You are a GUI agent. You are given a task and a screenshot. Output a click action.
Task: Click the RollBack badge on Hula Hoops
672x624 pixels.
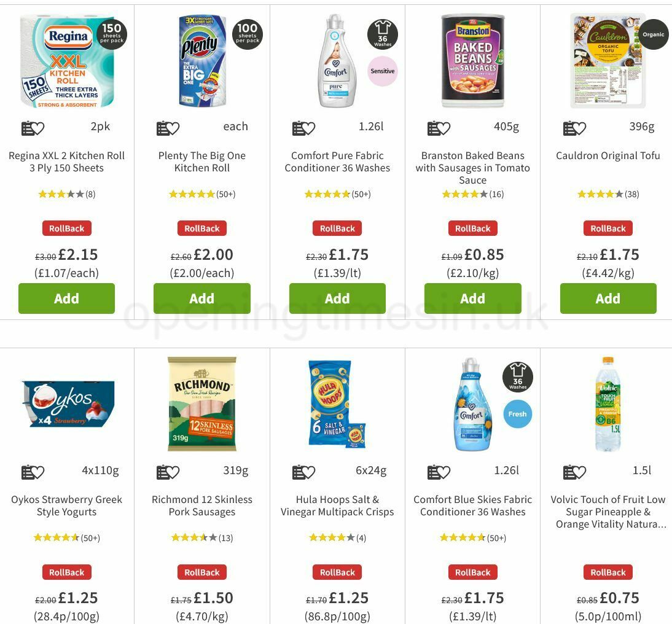tap(337, 572)
